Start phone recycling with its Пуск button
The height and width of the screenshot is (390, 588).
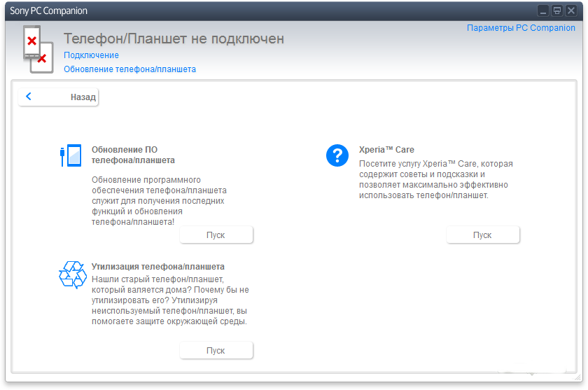216,351
